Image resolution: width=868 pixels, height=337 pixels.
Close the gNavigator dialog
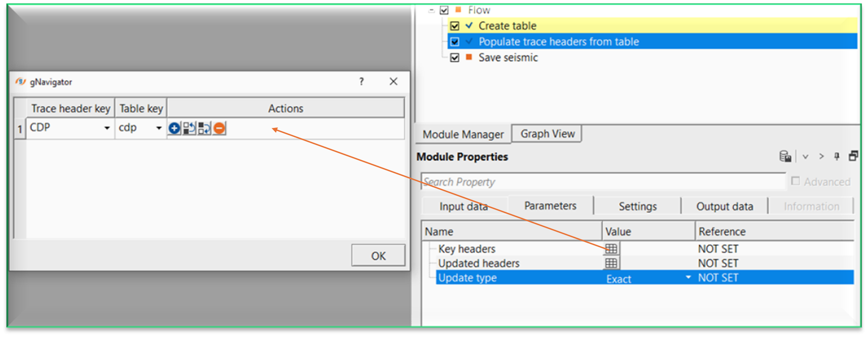tap(394, 81)
